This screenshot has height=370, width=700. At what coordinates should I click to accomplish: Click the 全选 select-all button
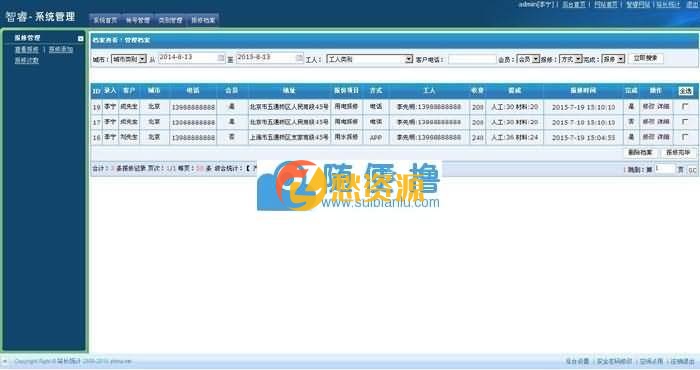point(685,91)
